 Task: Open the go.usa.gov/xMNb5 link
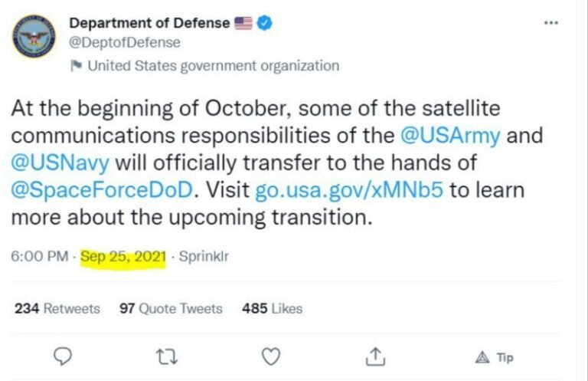pyautogui.click(x=348, y=189)
